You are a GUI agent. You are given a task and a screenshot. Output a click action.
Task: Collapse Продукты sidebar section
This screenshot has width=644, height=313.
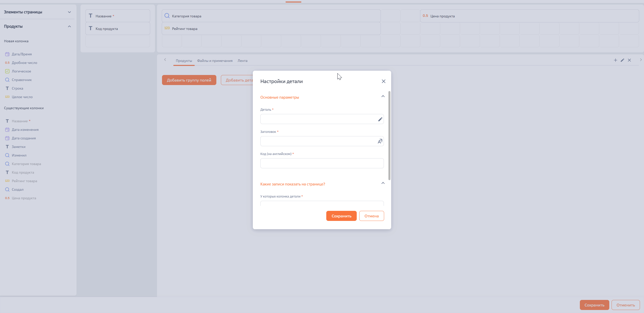pos(69,26)
